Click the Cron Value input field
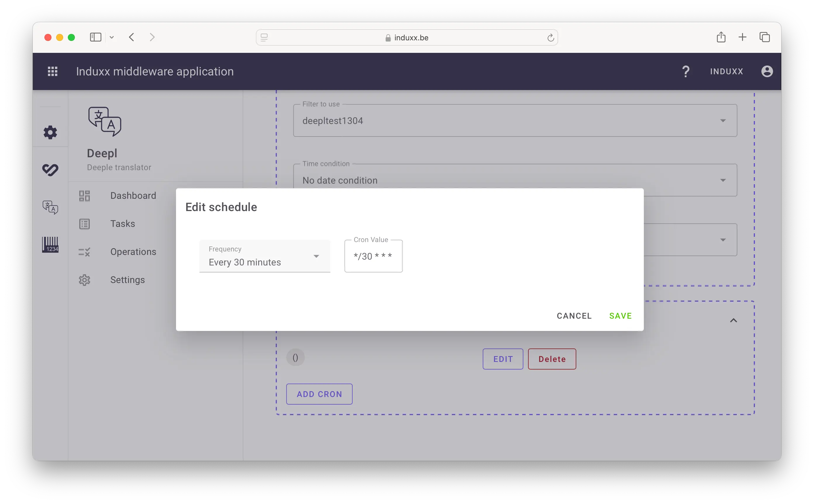Viewport: 814px width, 504px height. point(373,256)
